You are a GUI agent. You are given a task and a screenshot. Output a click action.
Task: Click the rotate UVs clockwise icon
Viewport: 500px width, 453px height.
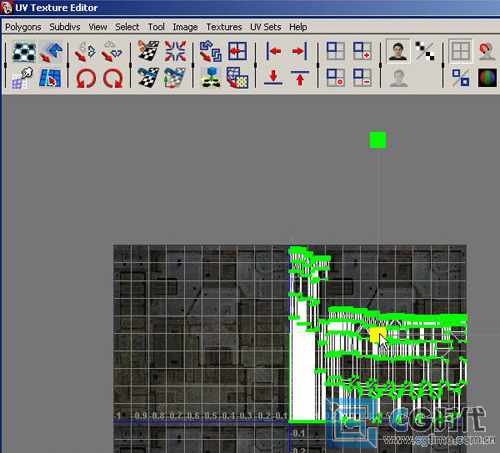[x=113, y=78]
